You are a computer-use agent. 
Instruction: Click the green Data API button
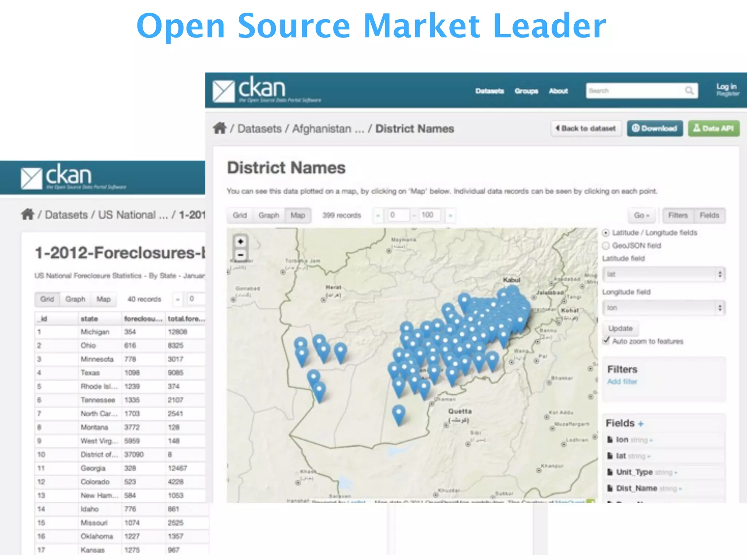(x=714, y=128)
